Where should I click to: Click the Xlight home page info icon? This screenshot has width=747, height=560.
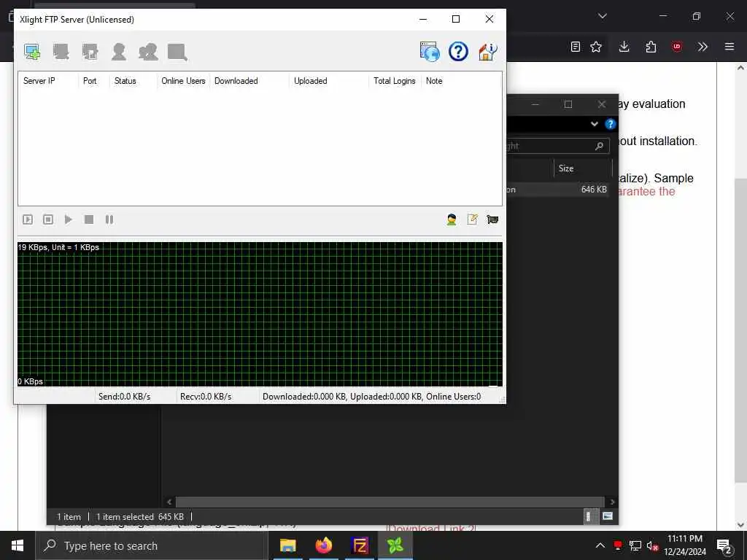(x=487, y=52)
